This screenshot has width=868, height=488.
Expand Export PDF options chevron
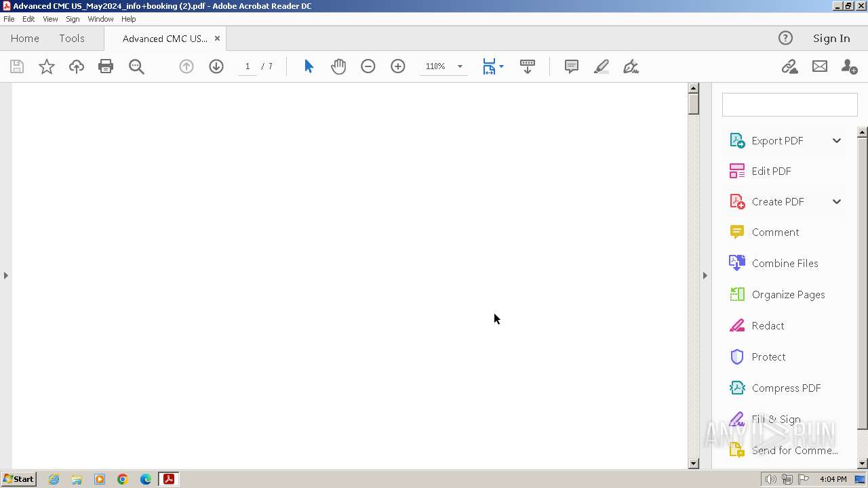pyautogui.click(x=837, y=140)
